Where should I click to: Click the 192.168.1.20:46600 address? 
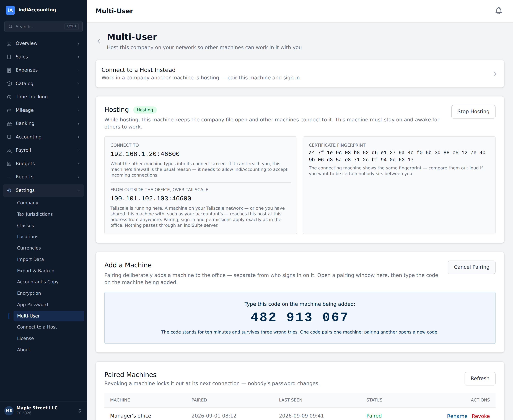pyautogui.click(x=145, y=154)
